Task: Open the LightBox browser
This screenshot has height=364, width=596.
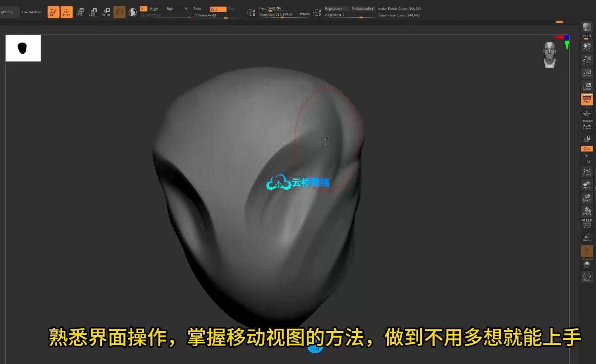Action: click(x=6, y=12)
